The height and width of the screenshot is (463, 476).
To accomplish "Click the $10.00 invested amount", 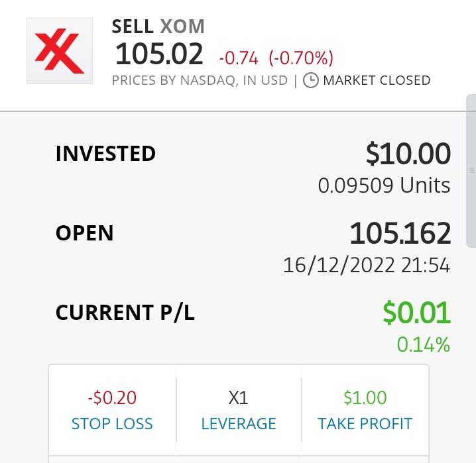I will point(408,154).
